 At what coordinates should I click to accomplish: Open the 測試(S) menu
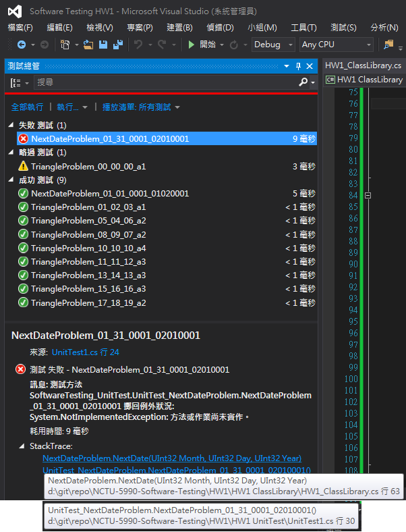(x=343, y=28)
